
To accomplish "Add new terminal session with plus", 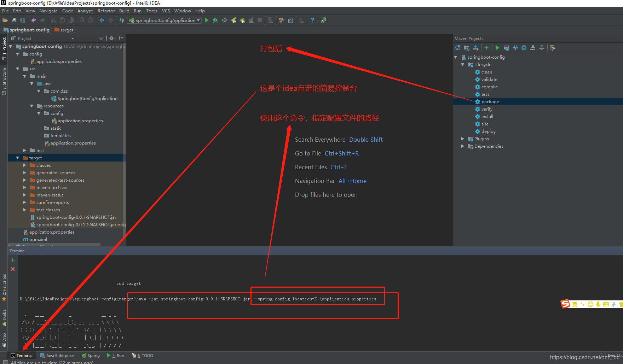I will [13, 260].
